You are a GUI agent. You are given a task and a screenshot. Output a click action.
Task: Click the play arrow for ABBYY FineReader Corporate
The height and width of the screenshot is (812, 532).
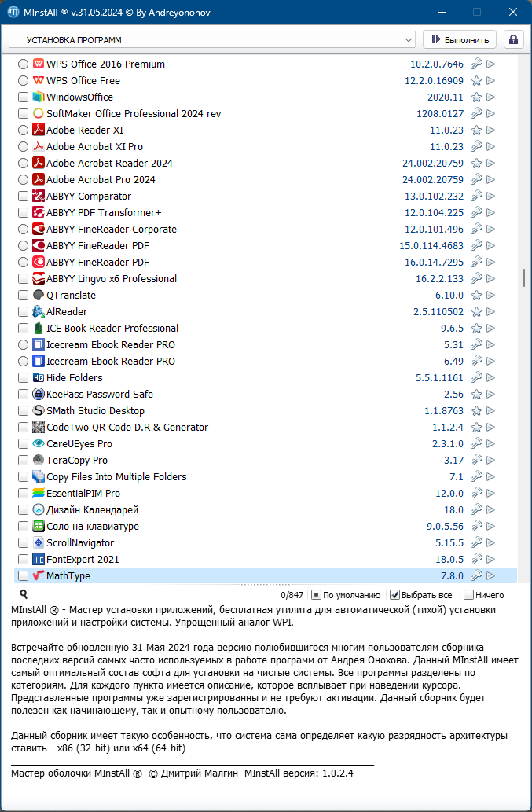tap(491, 229)
